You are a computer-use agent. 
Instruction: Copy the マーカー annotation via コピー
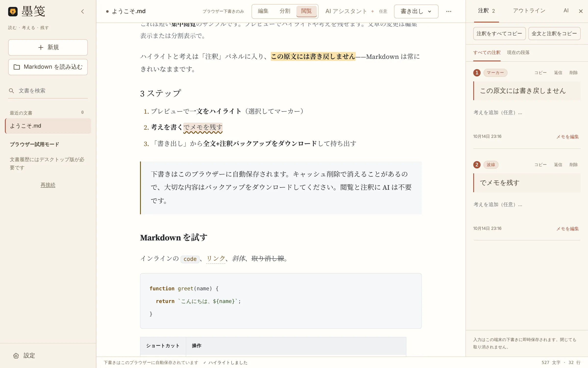click(x=540, y=73)
